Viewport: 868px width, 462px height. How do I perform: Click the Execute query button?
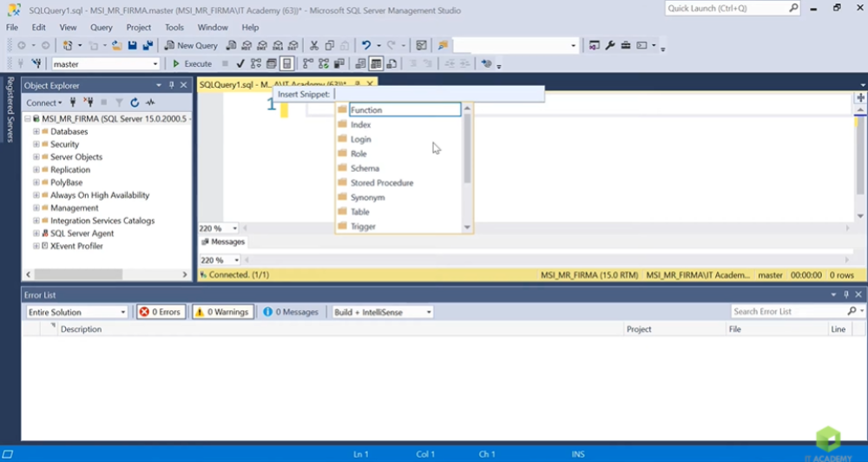click(192, 63)
